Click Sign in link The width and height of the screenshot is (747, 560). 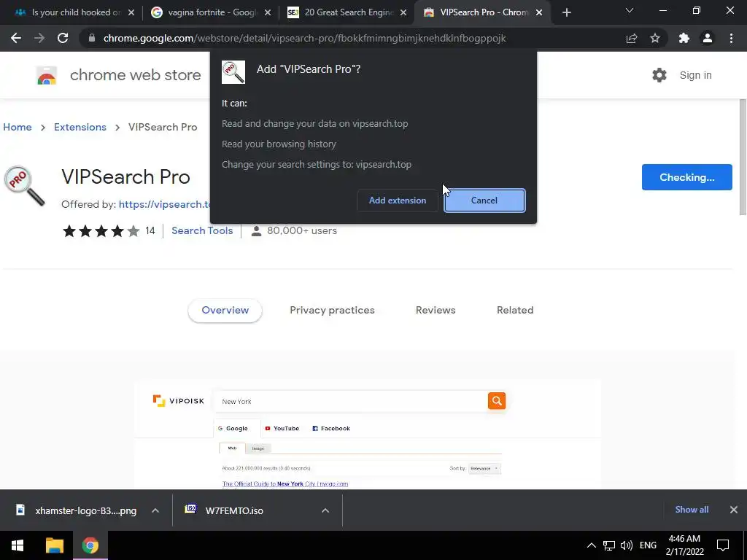(x=695, y=75)
